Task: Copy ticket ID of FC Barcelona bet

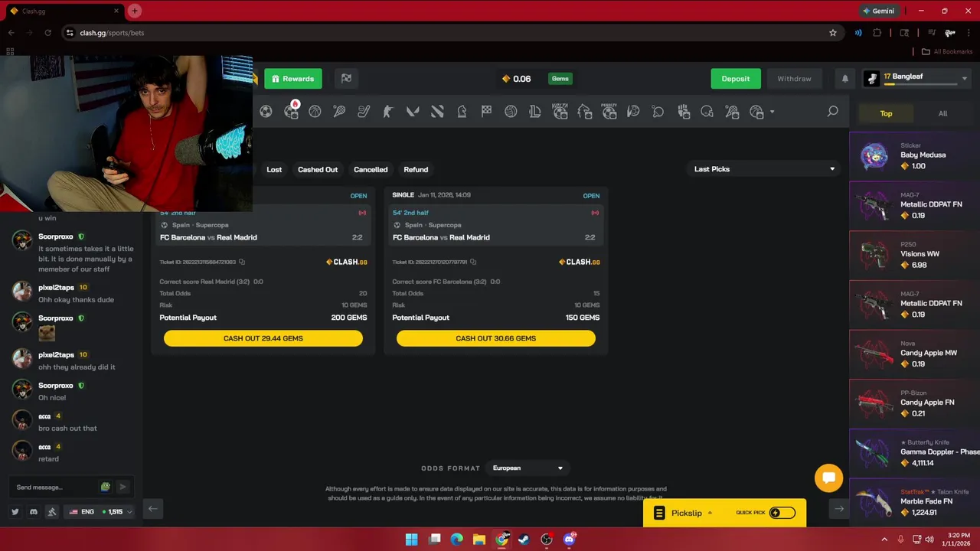Action: coord(473,262)
